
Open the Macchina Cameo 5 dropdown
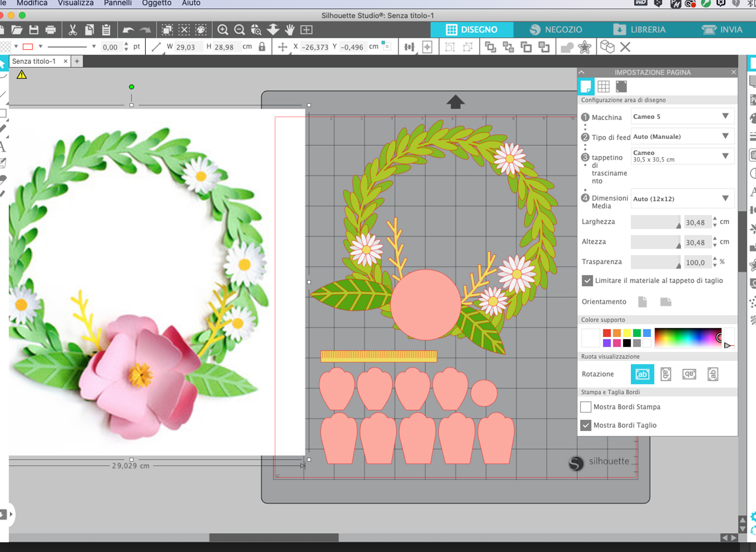coord(682,117)
